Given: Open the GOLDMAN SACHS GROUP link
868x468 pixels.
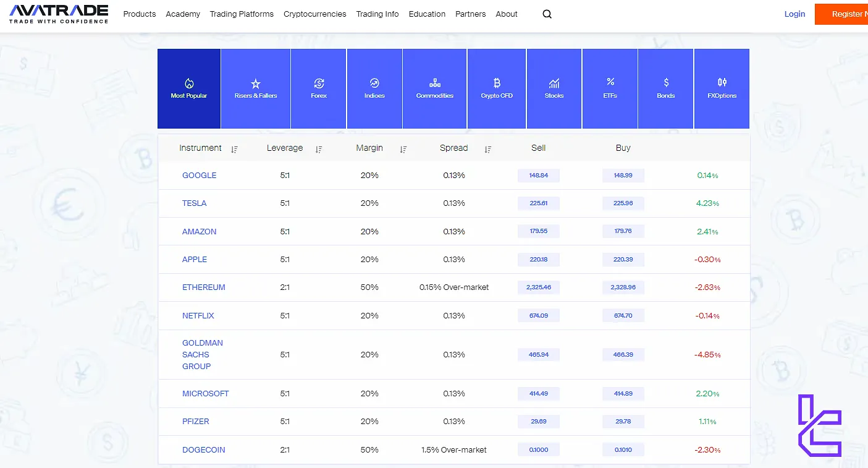Looking at the screenshot, I should 203,355.
